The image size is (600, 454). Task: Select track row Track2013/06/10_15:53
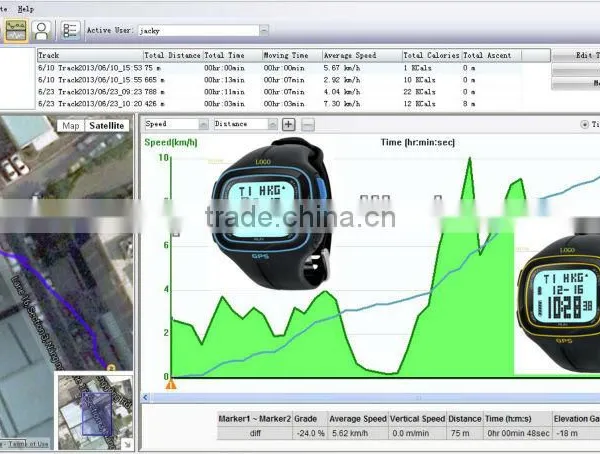click(x=279, y=68)
